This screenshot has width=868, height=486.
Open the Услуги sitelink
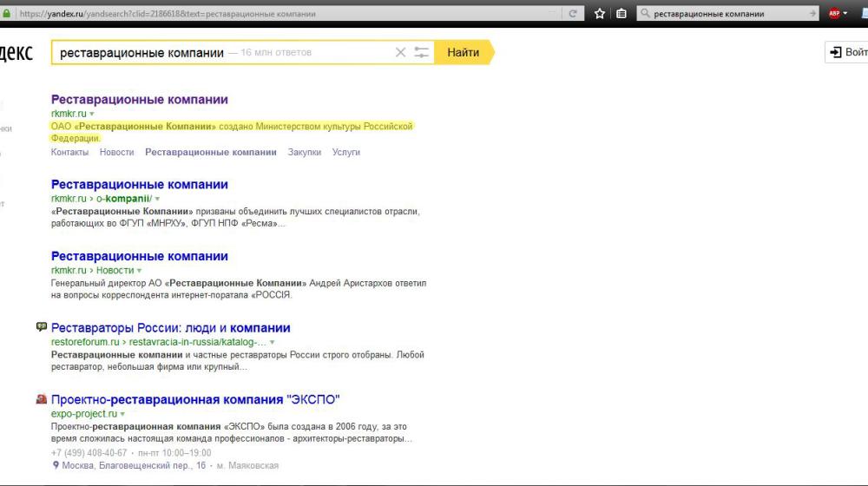(346, 152)
